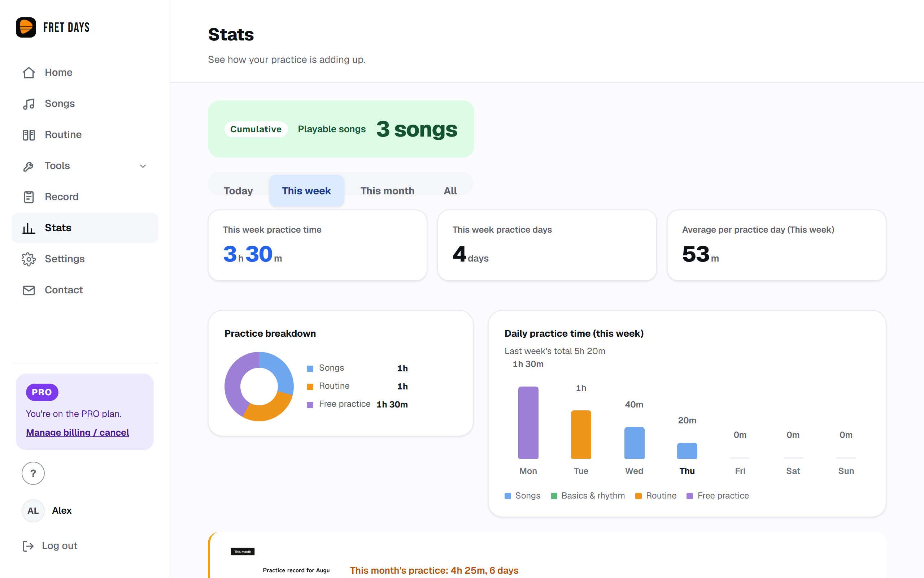This screenshot has height=578, width=924.
Task: Open Manage billing / cancel link
Action: (x=78, y=432)
